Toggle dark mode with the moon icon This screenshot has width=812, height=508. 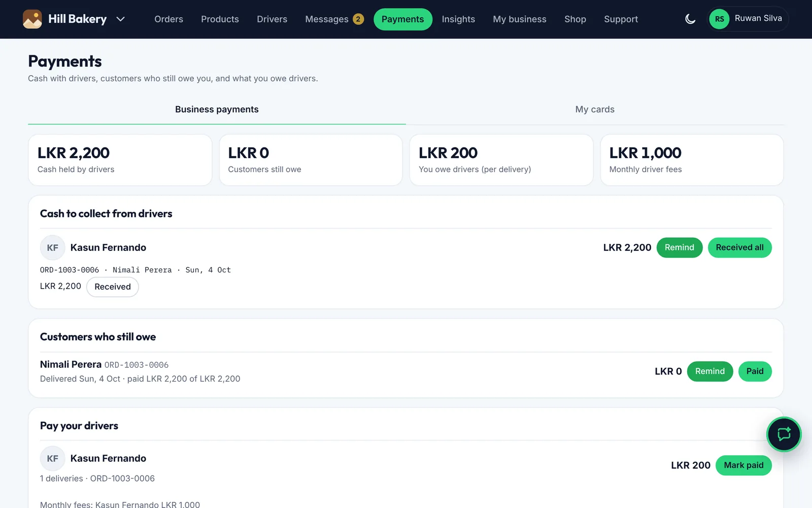[690, 19]
